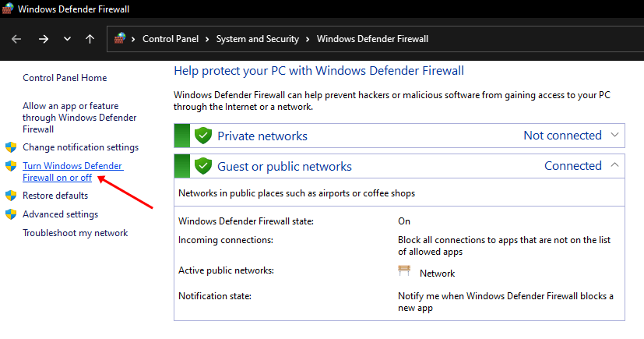Click the shield icon beside Advanced settings
This screenshot has width=644, height=339.
click(11, 214)
